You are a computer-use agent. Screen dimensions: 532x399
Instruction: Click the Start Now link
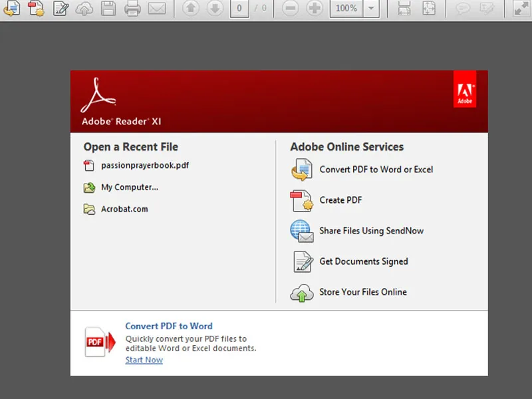click(x=144, y=360)
